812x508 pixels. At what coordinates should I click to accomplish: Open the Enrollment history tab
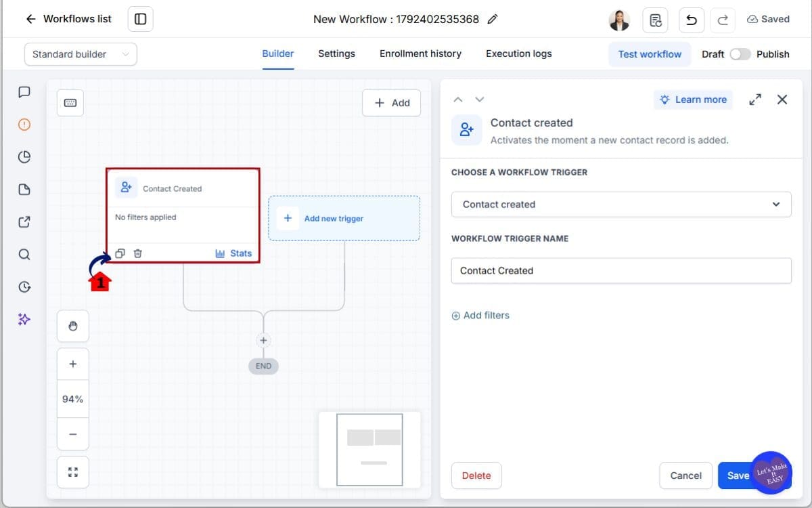coord(420,54)
